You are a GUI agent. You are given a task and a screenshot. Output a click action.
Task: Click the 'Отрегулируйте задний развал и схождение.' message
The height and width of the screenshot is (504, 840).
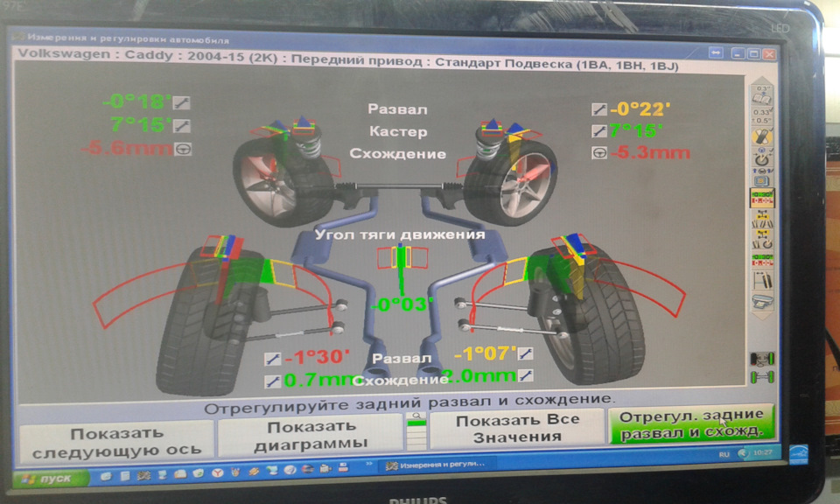pyautogui.click(x=409, y=405)
